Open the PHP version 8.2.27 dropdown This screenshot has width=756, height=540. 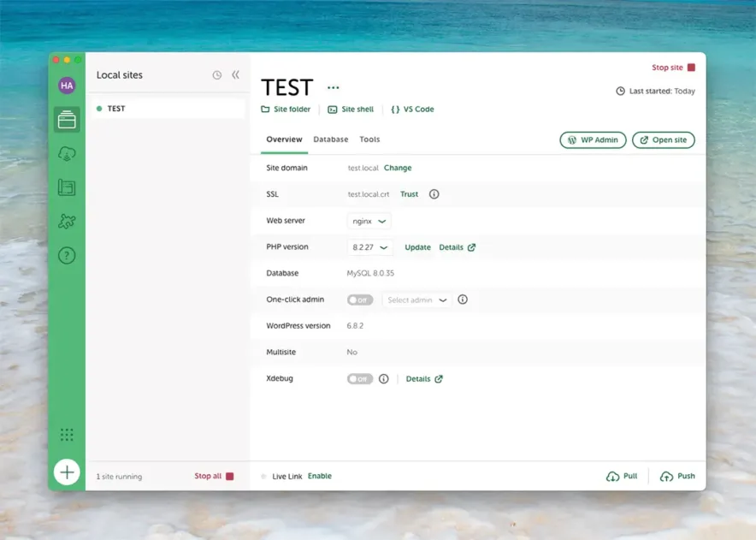(370, 247)
